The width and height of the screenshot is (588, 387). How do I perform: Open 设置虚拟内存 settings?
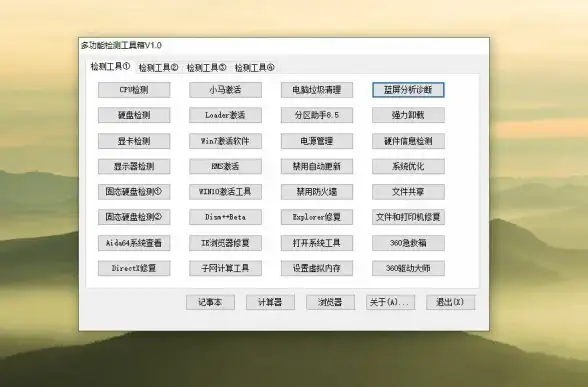click(317, 268)
